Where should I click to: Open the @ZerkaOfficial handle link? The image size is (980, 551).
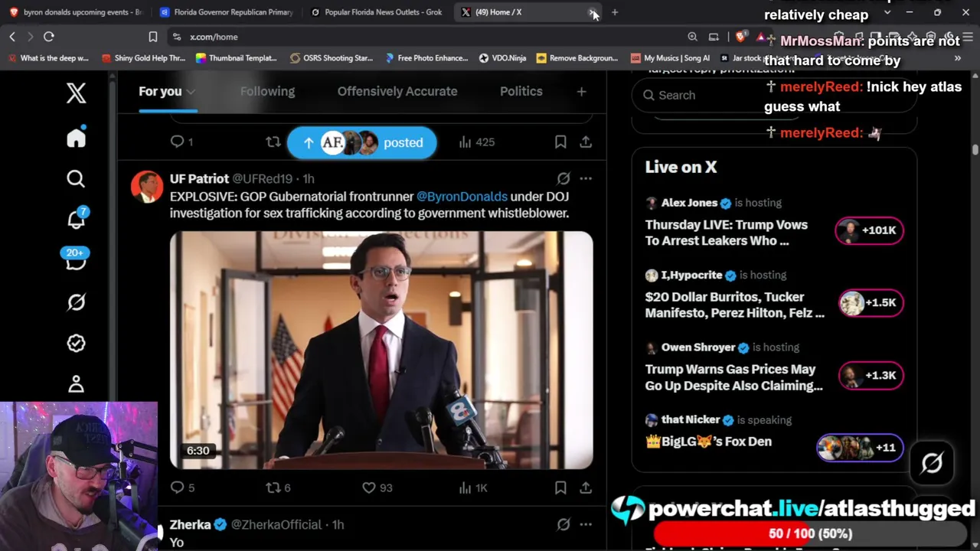click(x=276, y=524)
